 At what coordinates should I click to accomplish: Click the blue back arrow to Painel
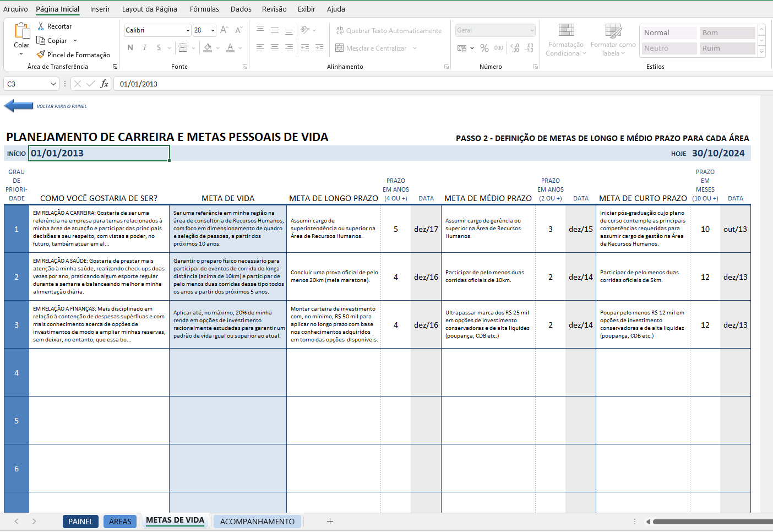point(19,106)
